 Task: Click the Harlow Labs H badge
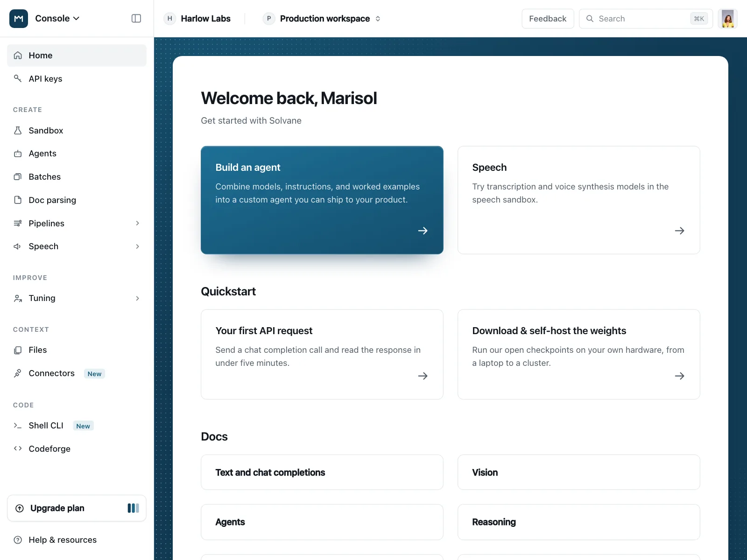click(170, 19)
